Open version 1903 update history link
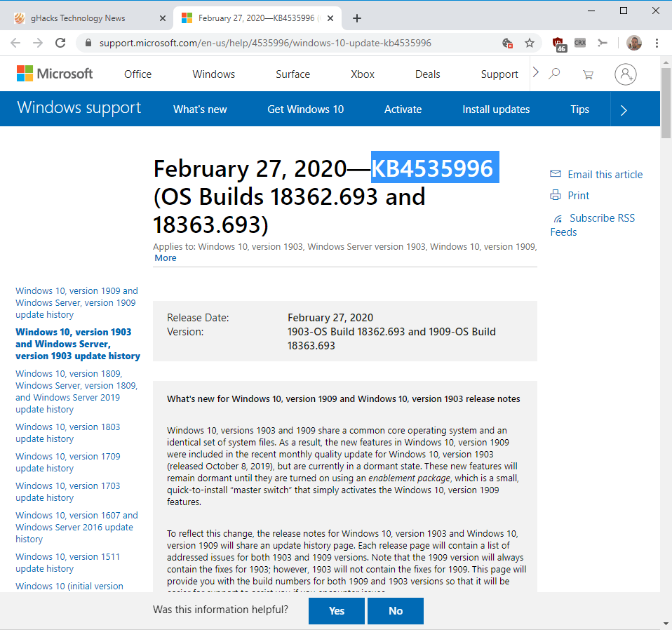This screenshot has width=672, height=630. 78,344
